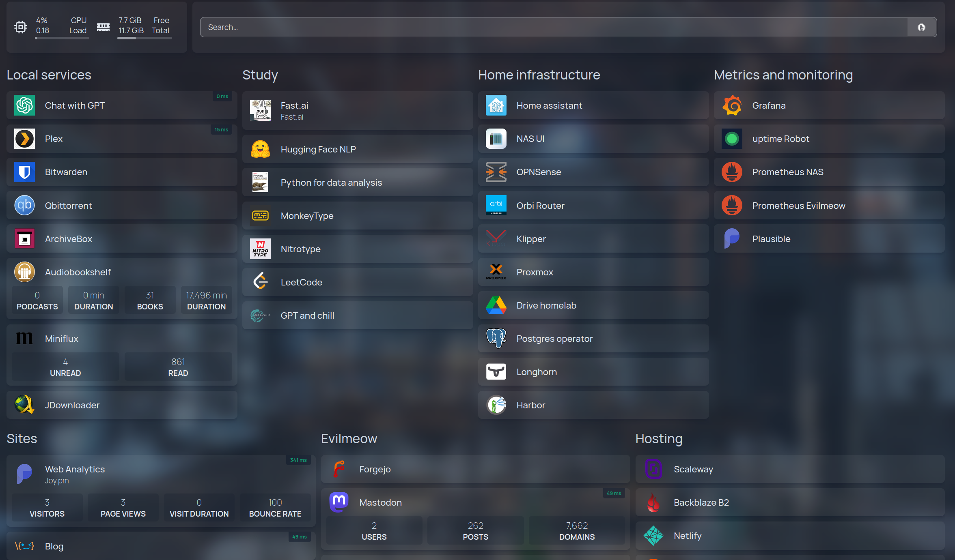Click the Netlify diamond icon
The image size is (955, 560).
(653, 536)
